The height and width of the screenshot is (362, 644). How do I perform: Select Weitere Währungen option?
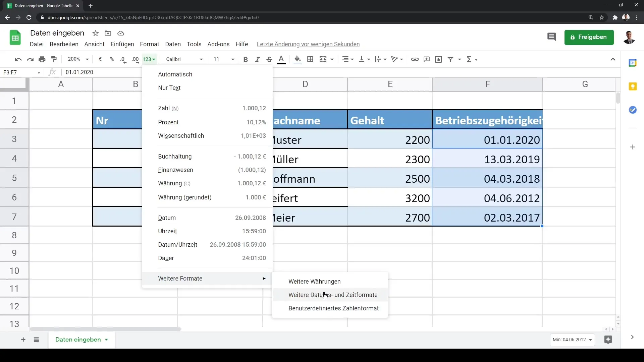pyautogui.click(x=330, y=282)
